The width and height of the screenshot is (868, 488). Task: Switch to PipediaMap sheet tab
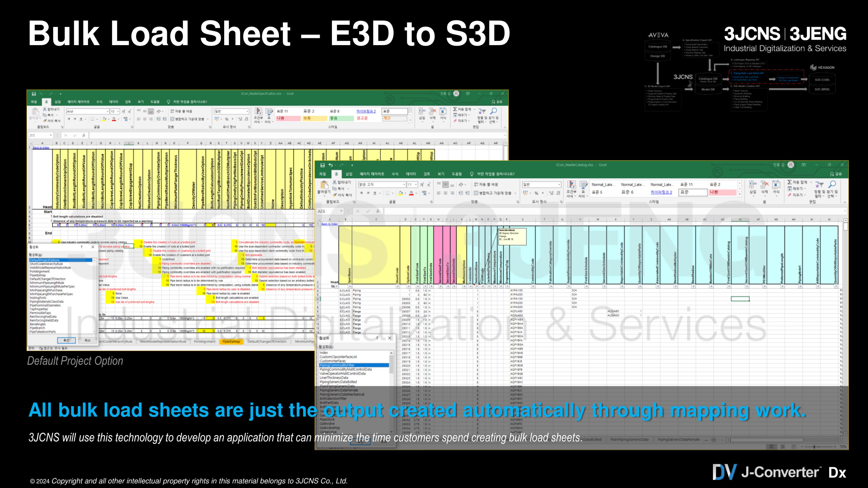[x=231, y=342]
